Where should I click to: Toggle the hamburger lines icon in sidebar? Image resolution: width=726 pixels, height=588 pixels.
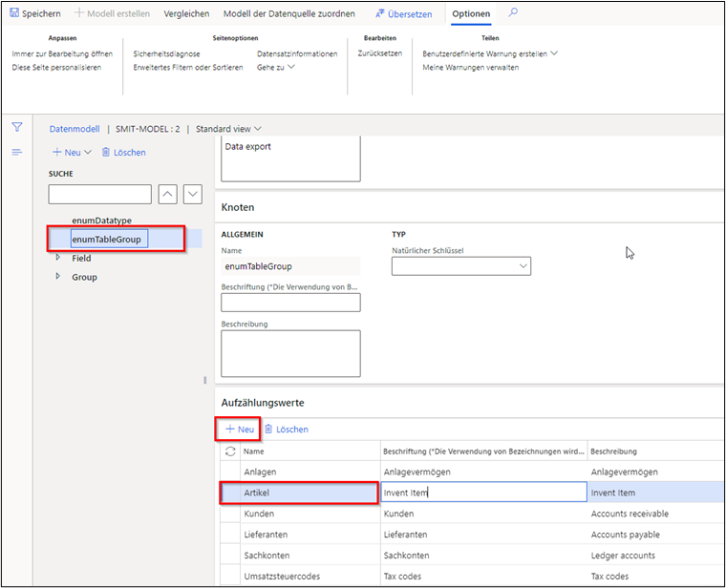click(16, 153)
